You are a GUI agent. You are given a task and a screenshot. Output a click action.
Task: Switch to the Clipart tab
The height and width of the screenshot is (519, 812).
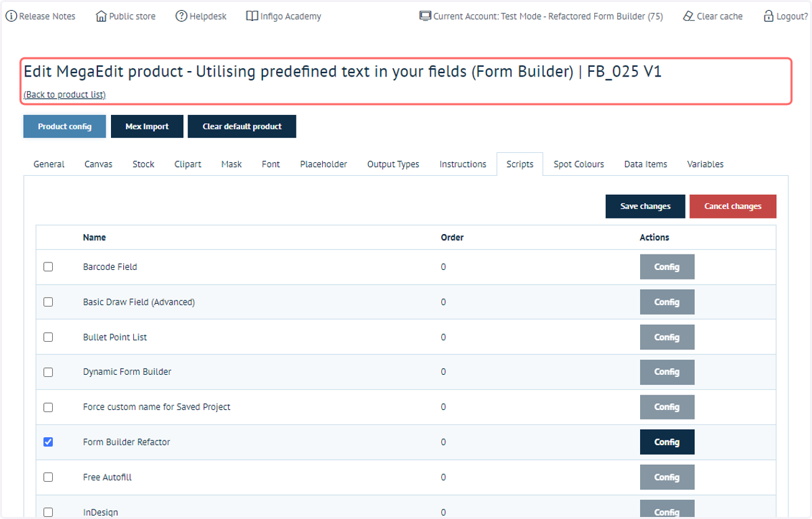tap(188, 164)
